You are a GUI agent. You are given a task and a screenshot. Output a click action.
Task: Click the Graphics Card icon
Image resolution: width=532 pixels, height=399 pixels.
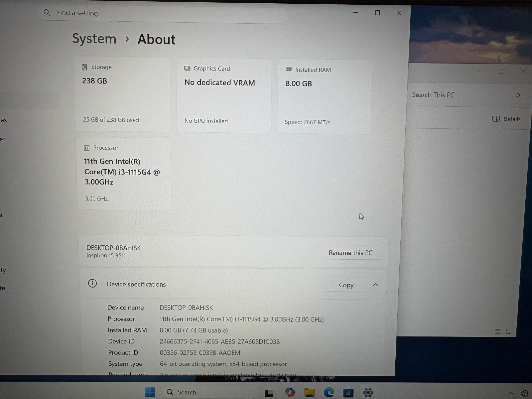click(187, 68)
